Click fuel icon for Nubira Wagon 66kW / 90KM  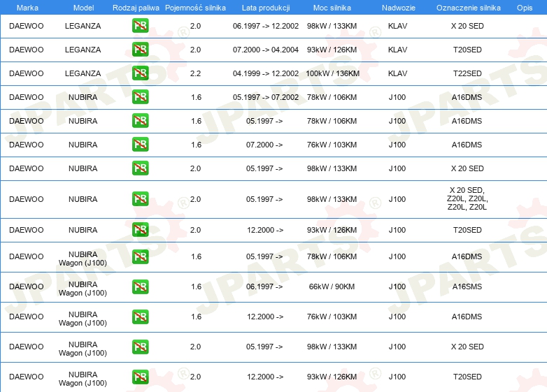click(140, 286)
